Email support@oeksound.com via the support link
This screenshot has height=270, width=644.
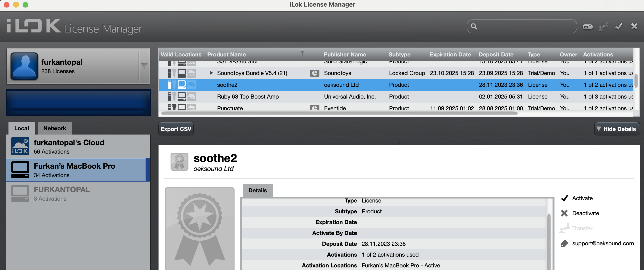tap(603, 243)
